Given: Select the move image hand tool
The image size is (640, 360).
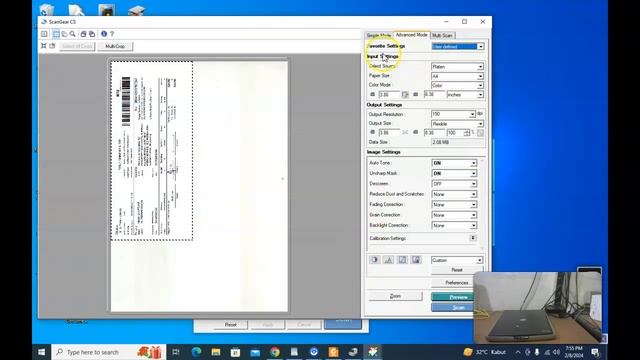Looking at the screenshot, I should pyautogui.click(x=64, y=34).
